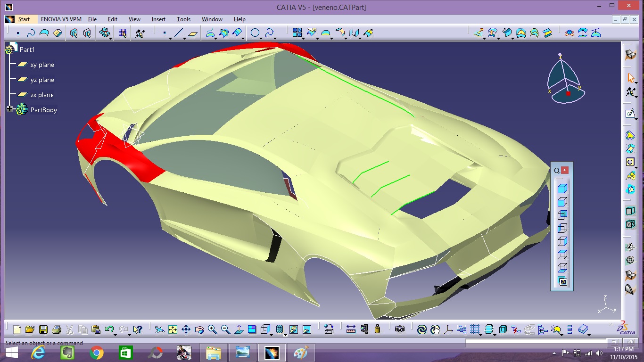Open the shading mode cylinder flyout

click(285, 335)
